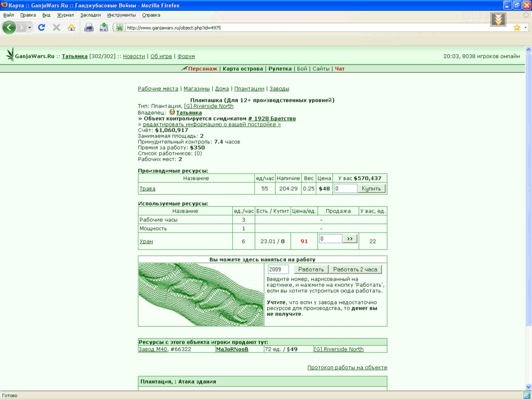Click the >> sell button for Уран
The width and height of the screenshot is (532, 400).
coord(350,239)
